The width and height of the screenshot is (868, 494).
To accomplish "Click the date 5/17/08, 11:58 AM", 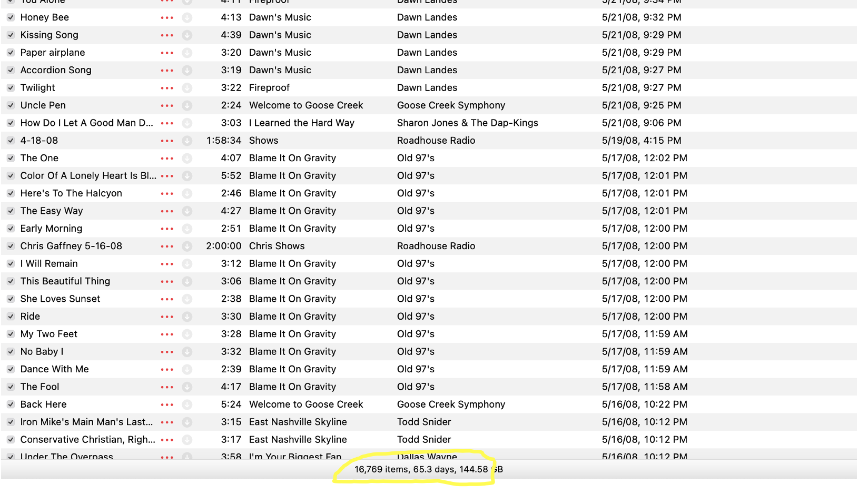I will coord(645,387).
